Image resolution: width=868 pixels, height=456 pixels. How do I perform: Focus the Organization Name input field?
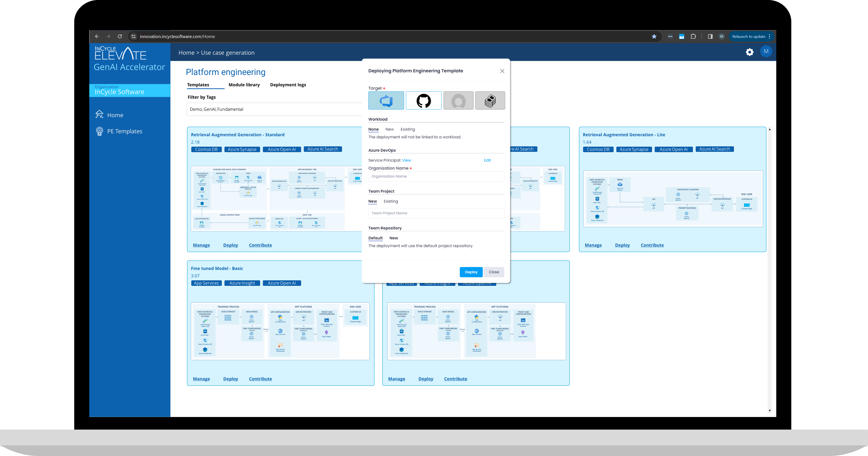coord(436,176)
